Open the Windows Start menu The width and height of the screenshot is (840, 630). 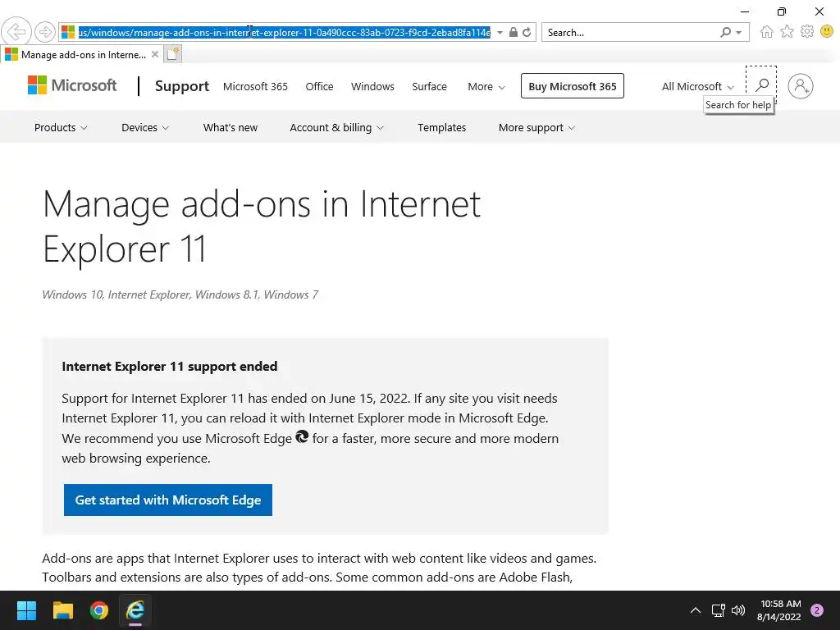click(x=26, y=610)
